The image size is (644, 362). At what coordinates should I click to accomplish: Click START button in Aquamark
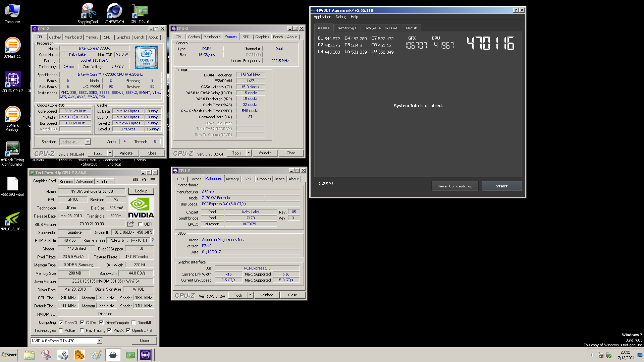(502, 186)
